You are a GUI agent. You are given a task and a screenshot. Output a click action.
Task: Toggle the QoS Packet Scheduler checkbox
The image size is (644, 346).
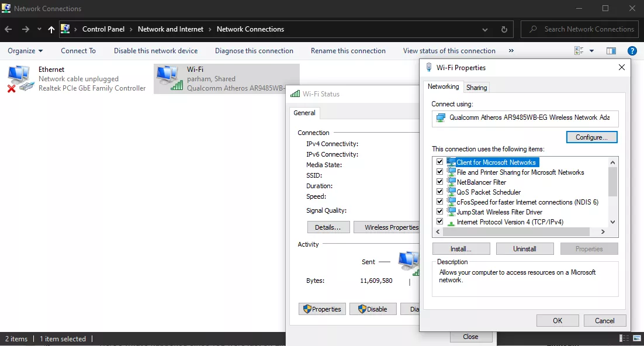click(x=439, y=192)
